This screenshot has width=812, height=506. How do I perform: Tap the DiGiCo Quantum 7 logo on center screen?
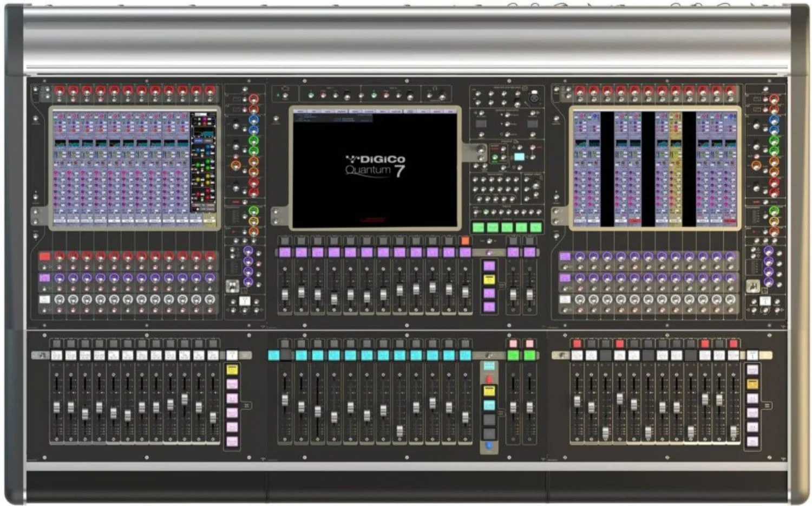[375, 165]
